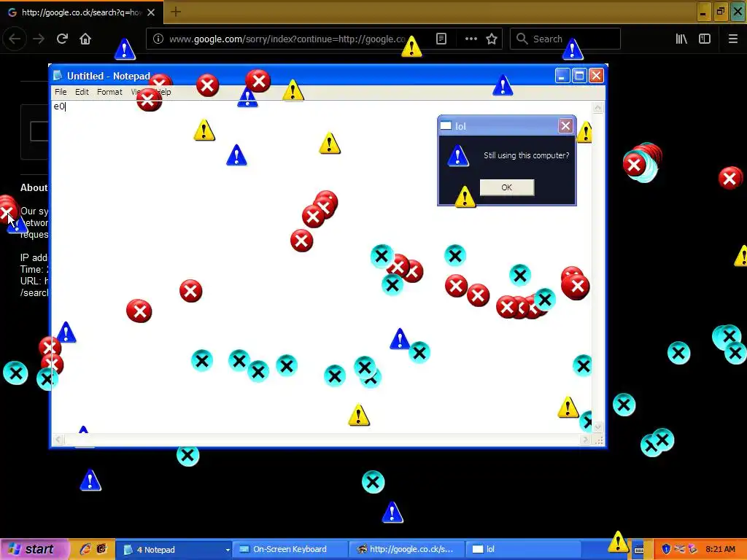Viewport: 747px width, 560px height.
Task: Maximize the Notepad window
Action: click(x=579, y=76)
